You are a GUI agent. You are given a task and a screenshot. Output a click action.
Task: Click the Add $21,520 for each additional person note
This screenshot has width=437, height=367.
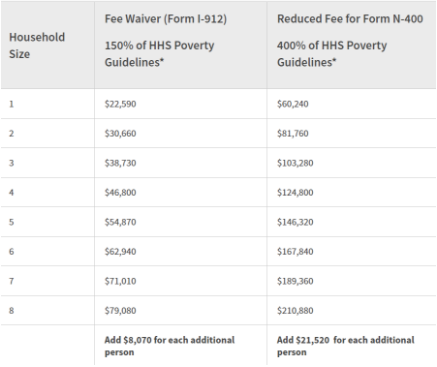pyautogui.click(x=346, y=346)
